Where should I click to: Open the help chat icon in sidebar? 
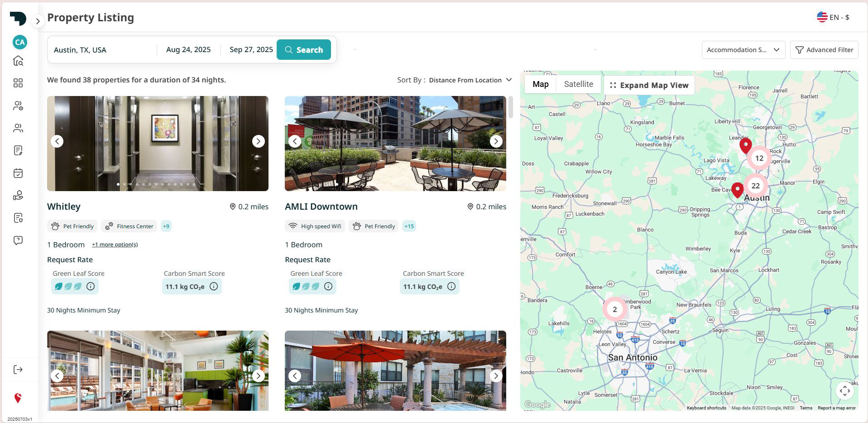click(18, 240)
